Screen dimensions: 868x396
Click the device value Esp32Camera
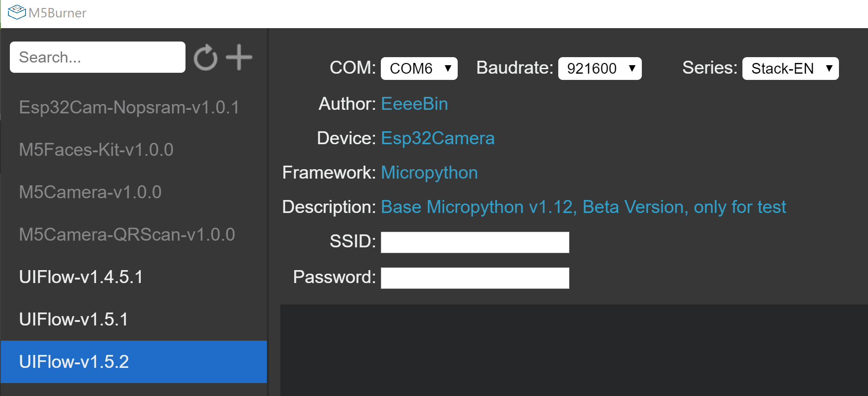point(438,138)
